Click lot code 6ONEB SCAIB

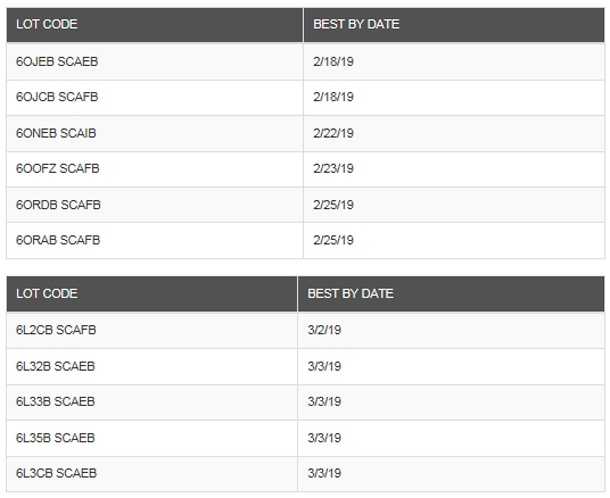pyautogui.click(x=56, y=133)
